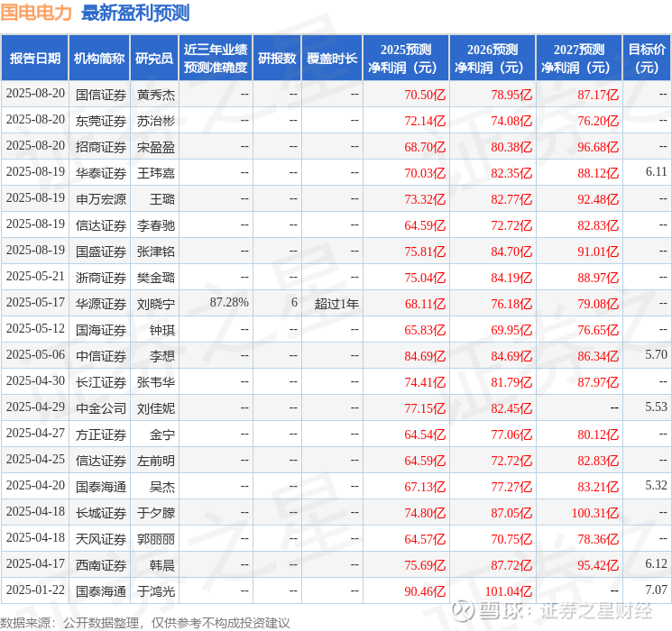The height and width of the screenshot is (631, 672).
Task: Click 华源证券 institution cell
Action: point(101,304)
